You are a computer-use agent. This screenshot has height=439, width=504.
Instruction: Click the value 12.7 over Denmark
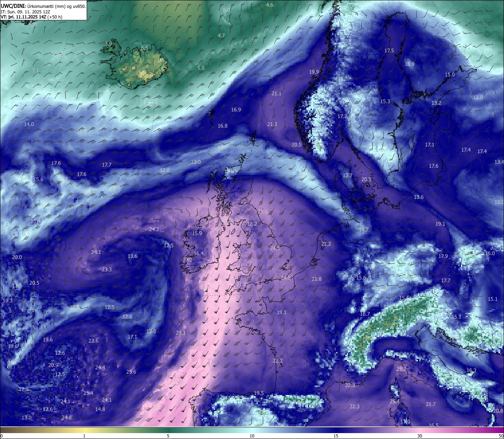[347, 175]
